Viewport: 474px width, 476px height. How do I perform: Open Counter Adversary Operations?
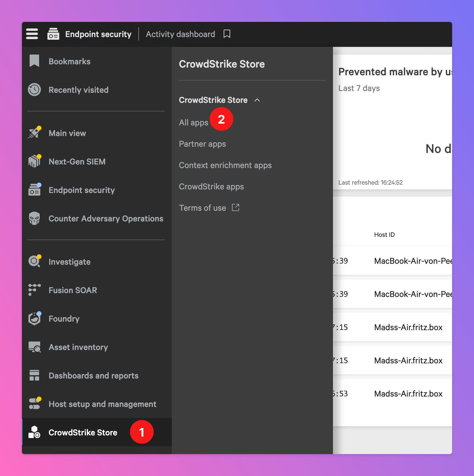(x=106, y=218)
